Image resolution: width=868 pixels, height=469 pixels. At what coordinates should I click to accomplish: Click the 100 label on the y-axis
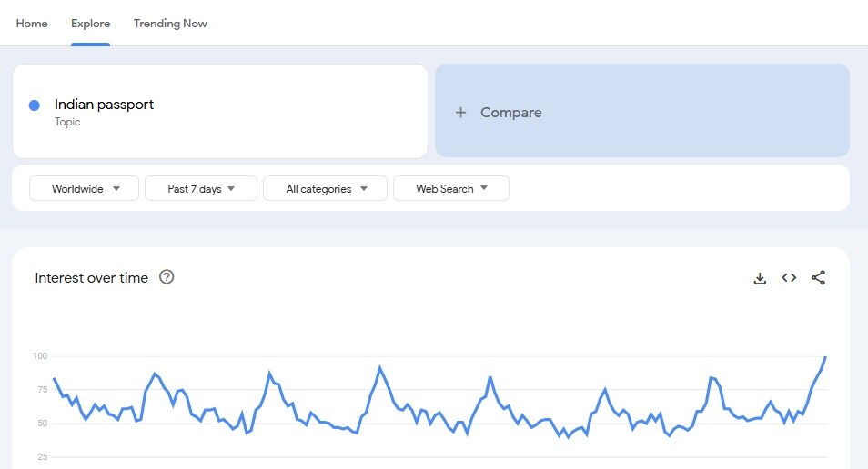(x=40, y=355)
